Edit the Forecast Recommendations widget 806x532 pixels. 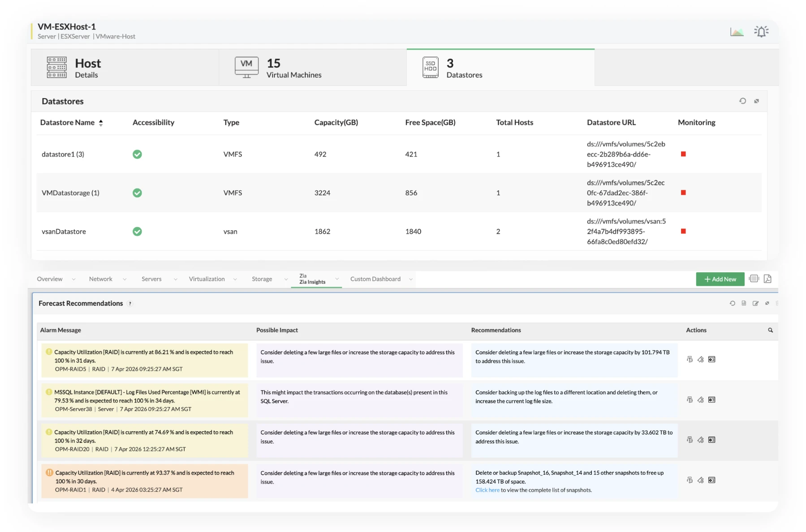point(755,303)
